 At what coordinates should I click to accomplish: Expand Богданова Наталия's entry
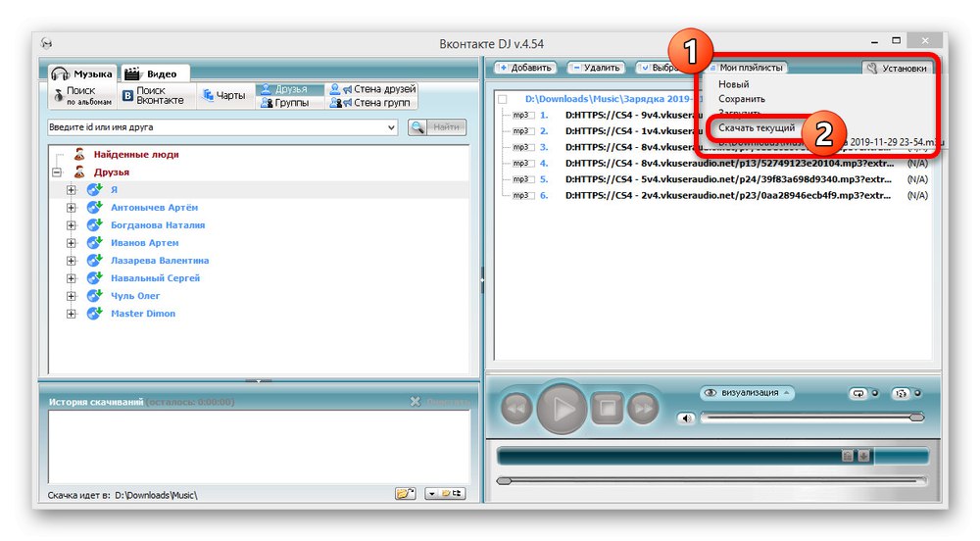pos(72,225)
